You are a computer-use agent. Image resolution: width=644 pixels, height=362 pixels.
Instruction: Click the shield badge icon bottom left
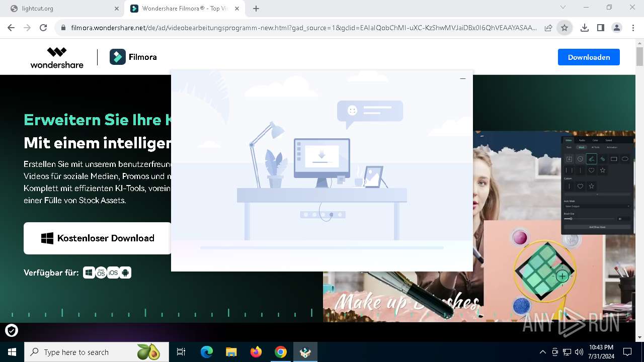pyautogui.click(x=12, y=330)
